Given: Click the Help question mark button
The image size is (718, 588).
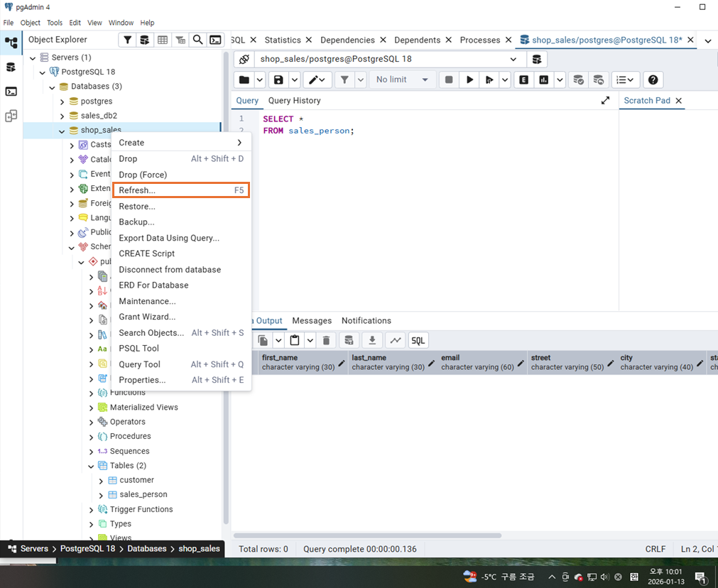Looking at the screenshot, I should click(x=652, y=80).
